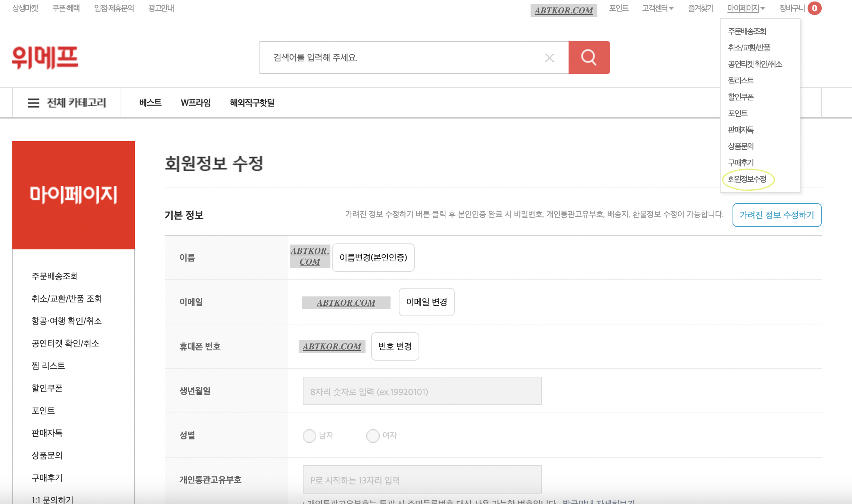Open 상생마켓 in the top bar
This screenshot has width=852, height=504.
(x=25, y=8)
